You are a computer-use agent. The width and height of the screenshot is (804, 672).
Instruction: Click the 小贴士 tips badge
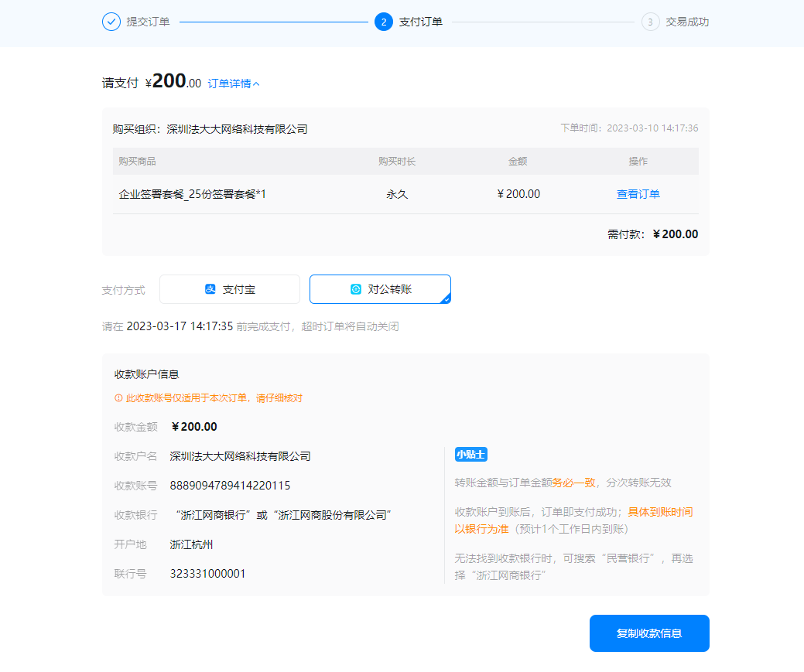[x=470, y=455]
